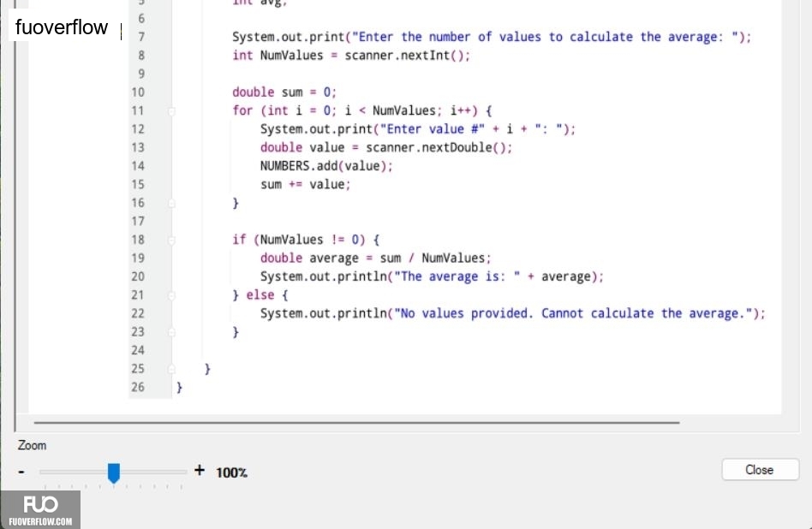The width and height of the screenshot is (812, 529).
Task: Click line number 7 in the gutter
Action: (x=141, y=37)
